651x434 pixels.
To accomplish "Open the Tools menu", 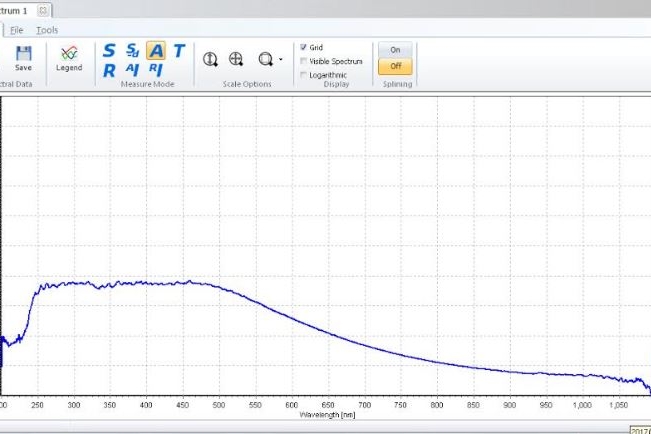I will pyautogui.click(x=47, y=30).
